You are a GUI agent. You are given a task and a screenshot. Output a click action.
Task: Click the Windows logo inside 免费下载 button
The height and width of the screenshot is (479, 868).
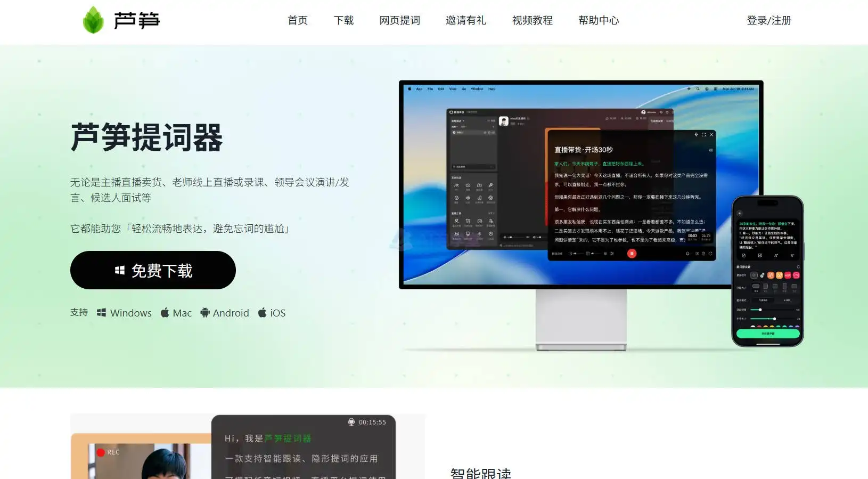click(120, 271)
